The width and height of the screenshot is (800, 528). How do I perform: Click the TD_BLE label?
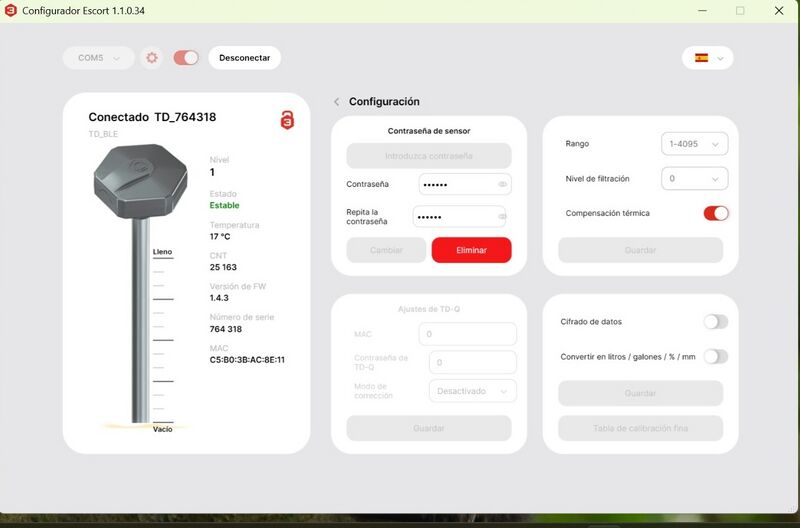point(103,134)
